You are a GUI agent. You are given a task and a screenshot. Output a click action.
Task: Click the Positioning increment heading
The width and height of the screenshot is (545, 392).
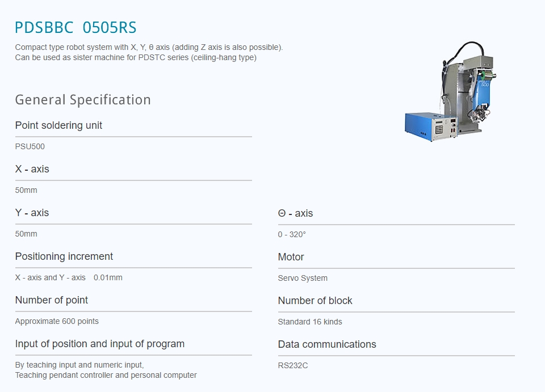pyautogui.click(x=64, y=256)
